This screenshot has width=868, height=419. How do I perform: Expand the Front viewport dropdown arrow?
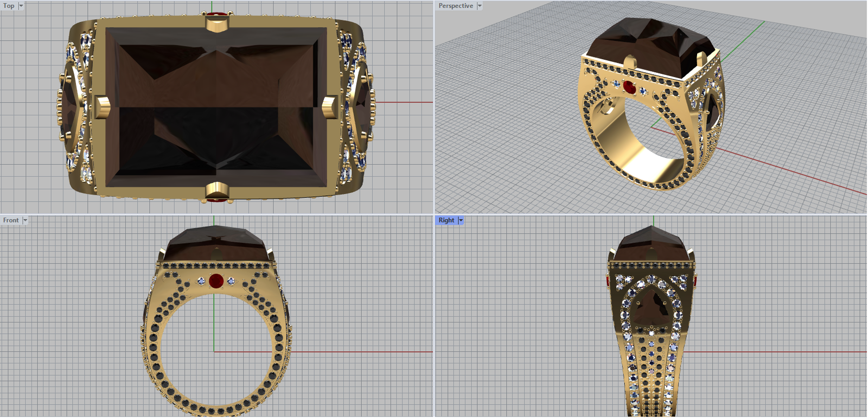[25, 220]
